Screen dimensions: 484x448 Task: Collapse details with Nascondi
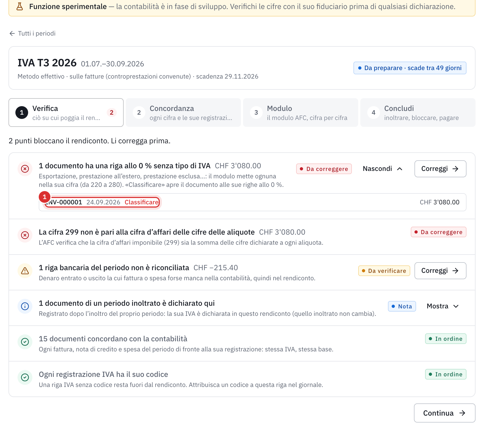[x=383, y=169]
